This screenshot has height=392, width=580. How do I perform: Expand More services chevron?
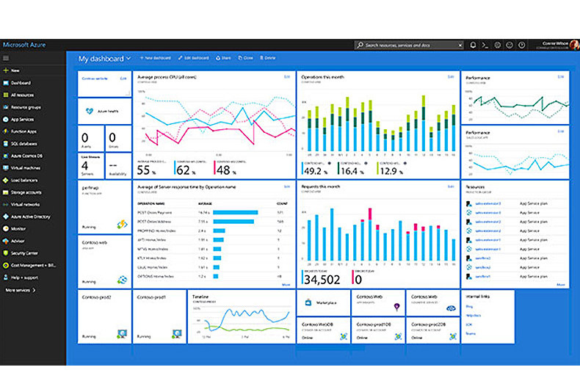click(x=34, y=290)
